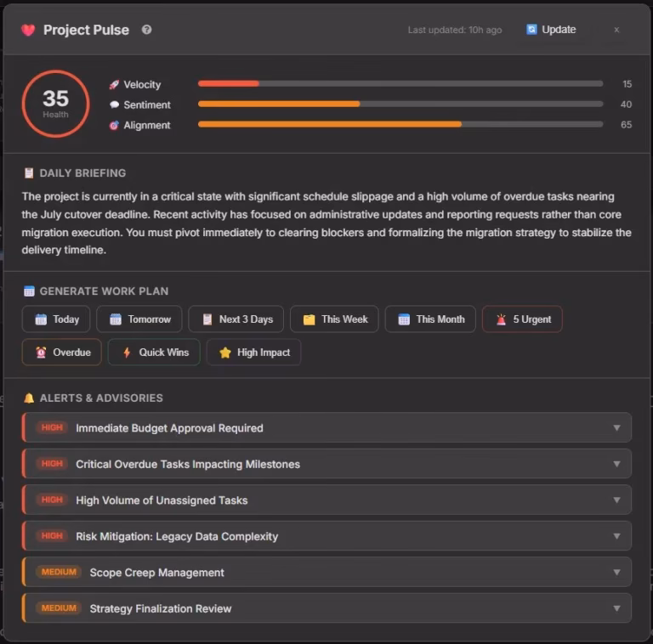Viewport: 653px width, 644px height.
Task: Click the 'Last updated: 10h ago' text
Action: tap(455, 30)
